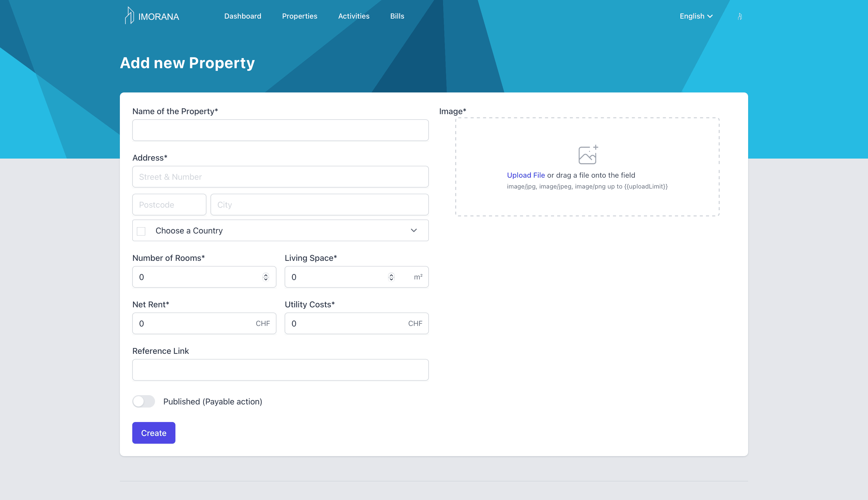Click Number of Rooms stepper arrows

pos(266,277)
